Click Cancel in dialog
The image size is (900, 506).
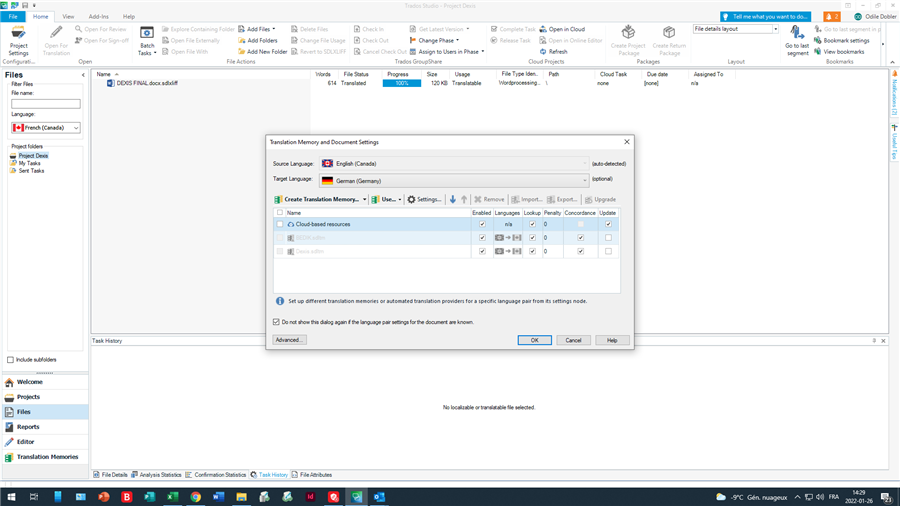click(573, 340)
